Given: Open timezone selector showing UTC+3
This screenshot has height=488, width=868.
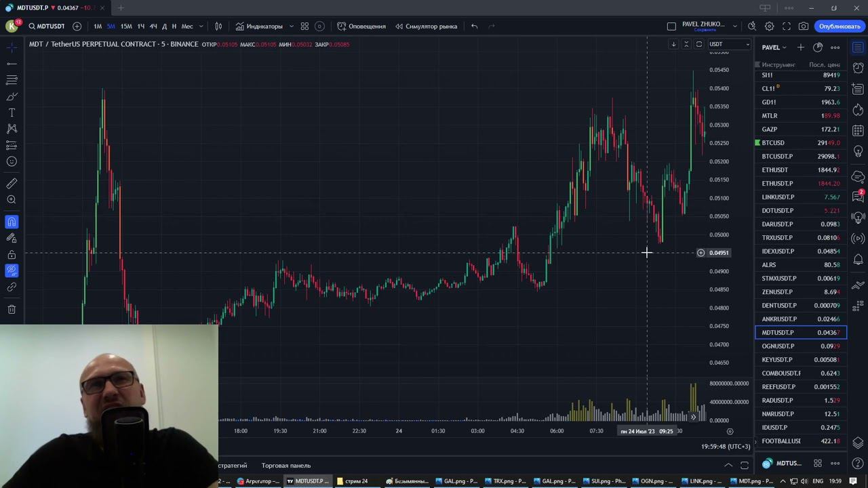Looking at the screenshot, I should click(x=726, y=447).
